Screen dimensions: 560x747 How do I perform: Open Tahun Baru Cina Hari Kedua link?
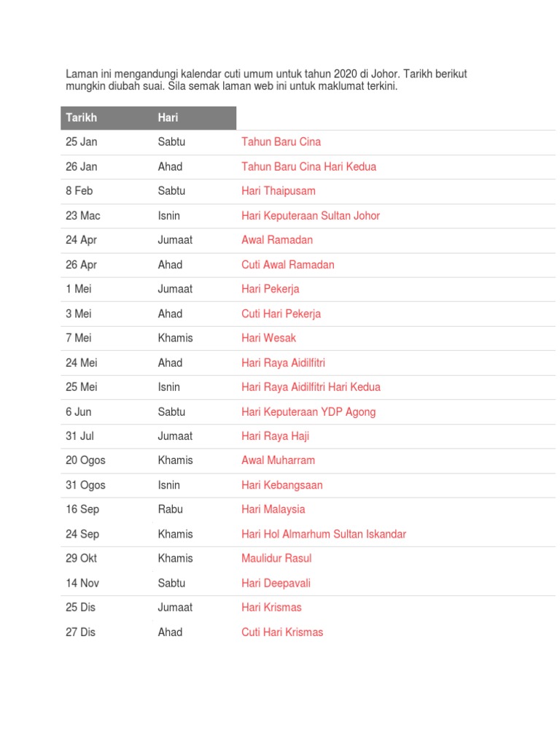tap(308, 167)
